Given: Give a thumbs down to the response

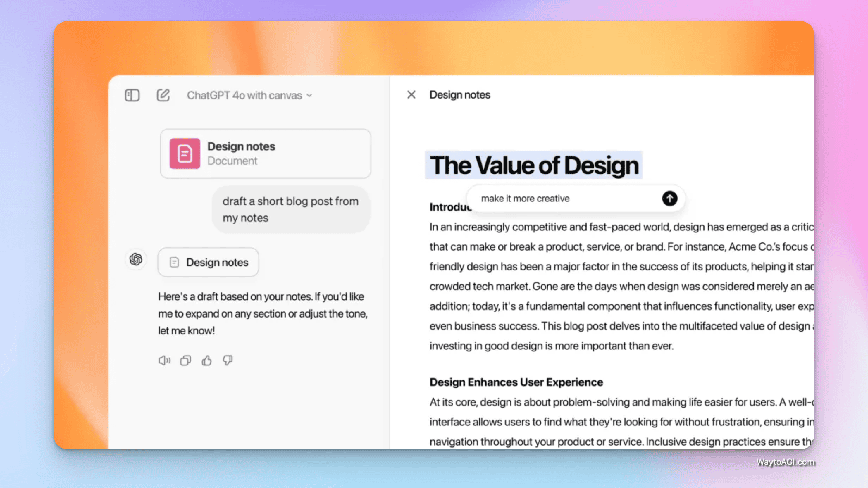Looking at the screenshot, I should [x=228, y=361].
